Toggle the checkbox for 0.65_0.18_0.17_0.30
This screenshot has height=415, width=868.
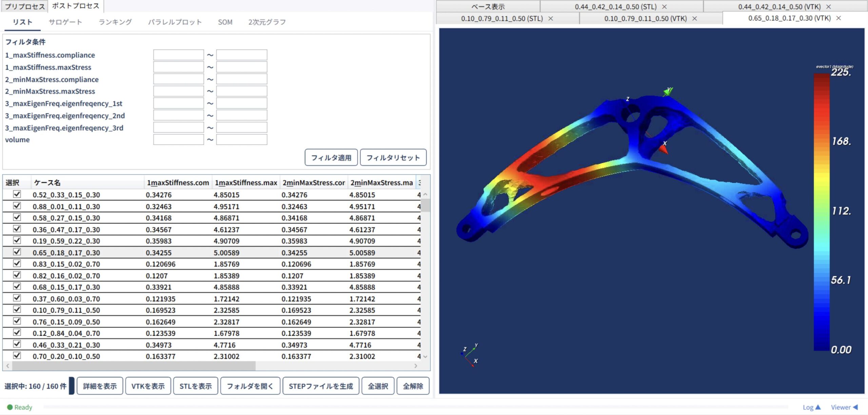17,252
